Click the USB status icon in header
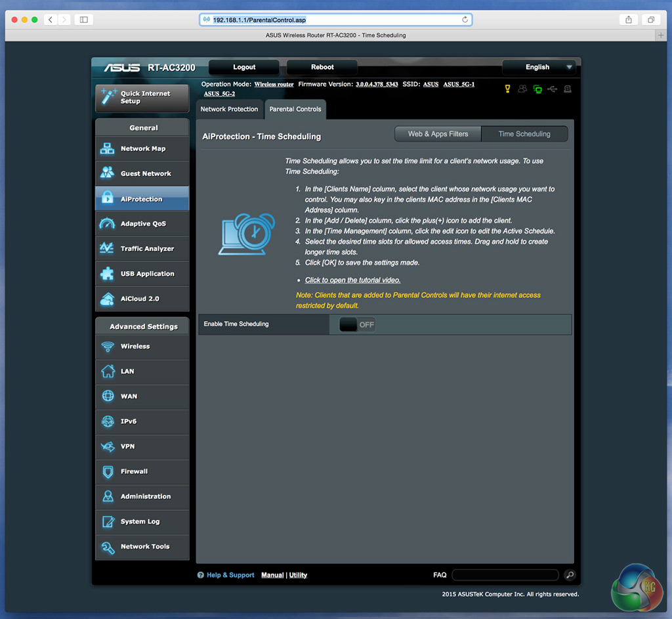This screenshot has width=672, height=619. tap(553, 89)
